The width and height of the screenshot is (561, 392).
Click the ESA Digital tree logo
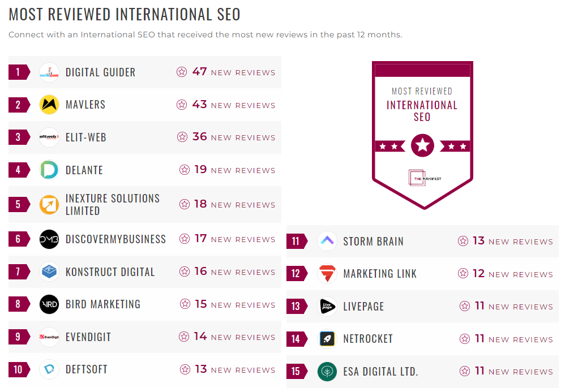(x=327, y=372)
